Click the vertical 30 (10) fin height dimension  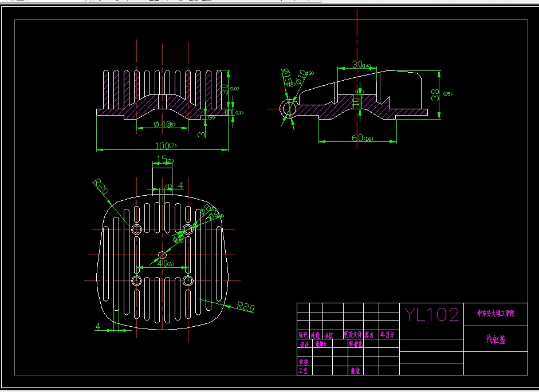225,89
